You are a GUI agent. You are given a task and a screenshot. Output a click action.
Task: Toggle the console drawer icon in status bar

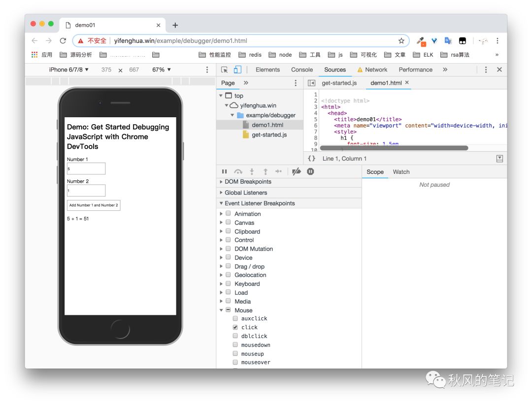(499, 159)
